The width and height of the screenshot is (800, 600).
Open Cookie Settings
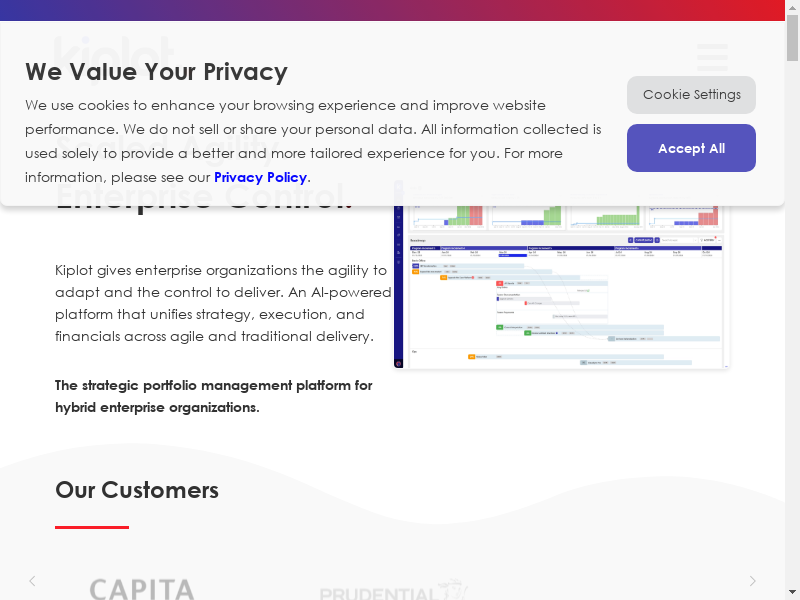[691, 95]
